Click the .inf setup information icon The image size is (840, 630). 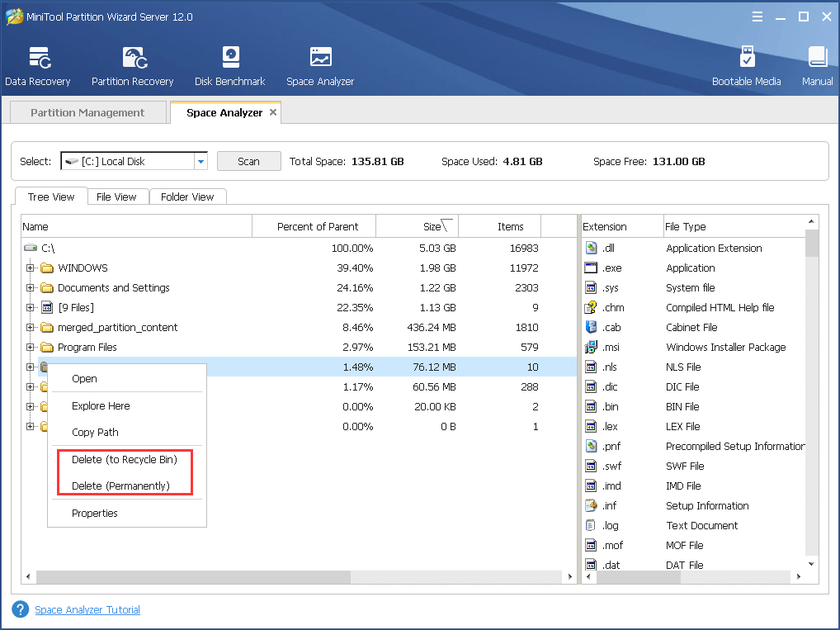pyautogui.click(x=591, y=505)
